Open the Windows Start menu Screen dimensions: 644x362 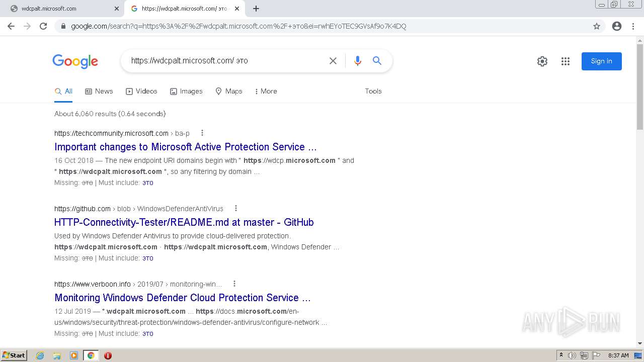14,355
